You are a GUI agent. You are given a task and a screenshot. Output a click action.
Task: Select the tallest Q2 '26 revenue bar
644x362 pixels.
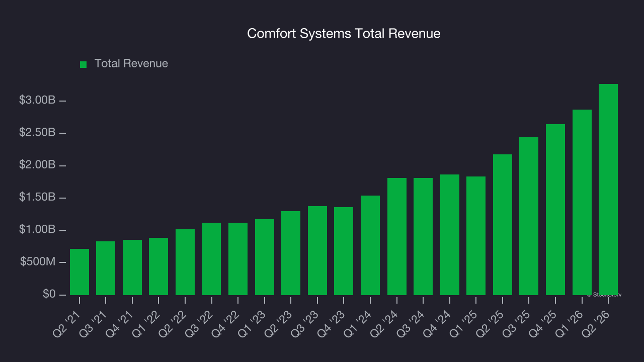pyautogui.click(x=608, y=190)
